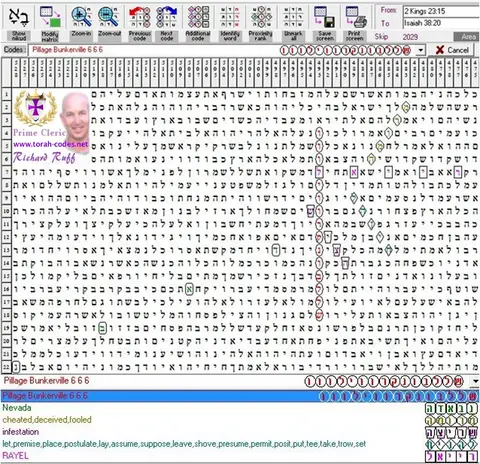This screenshot has height=464, width=480.
Task: Expand the dropdown arrow below the matrix
Action: (x=475, y=381)
